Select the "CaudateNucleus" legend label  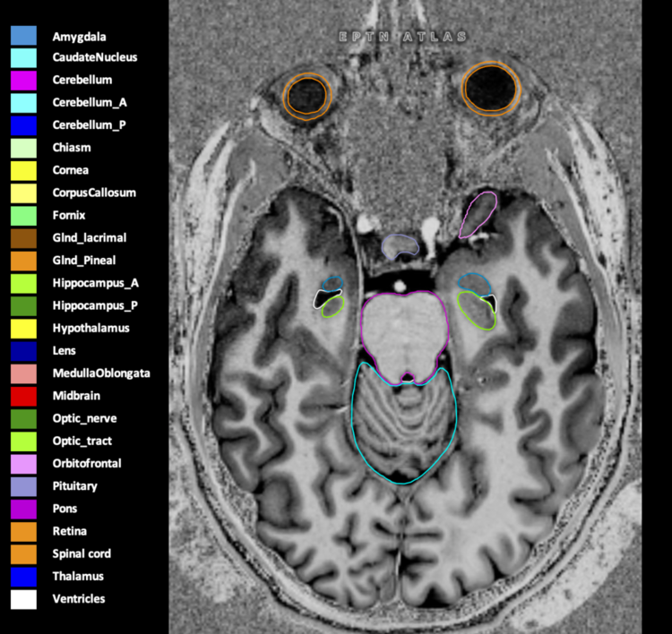tap(95, 57)
